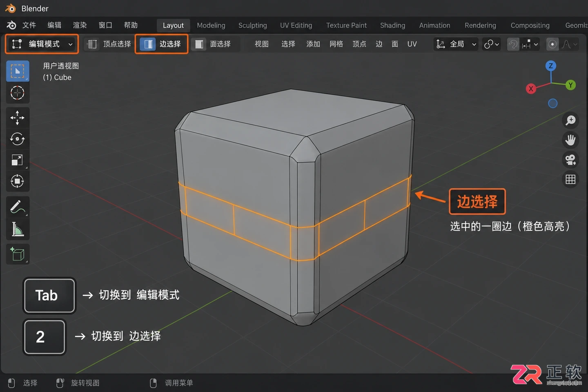
Task: Switch to the Texture Paint workspace tab
Action: [346, 25]
